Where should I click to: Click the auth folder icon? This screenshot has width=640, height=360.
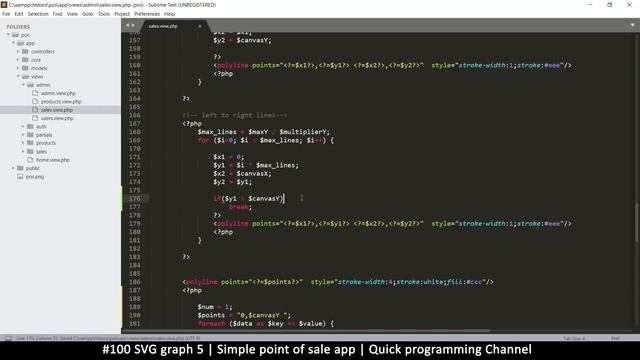(x=30, y=127)
